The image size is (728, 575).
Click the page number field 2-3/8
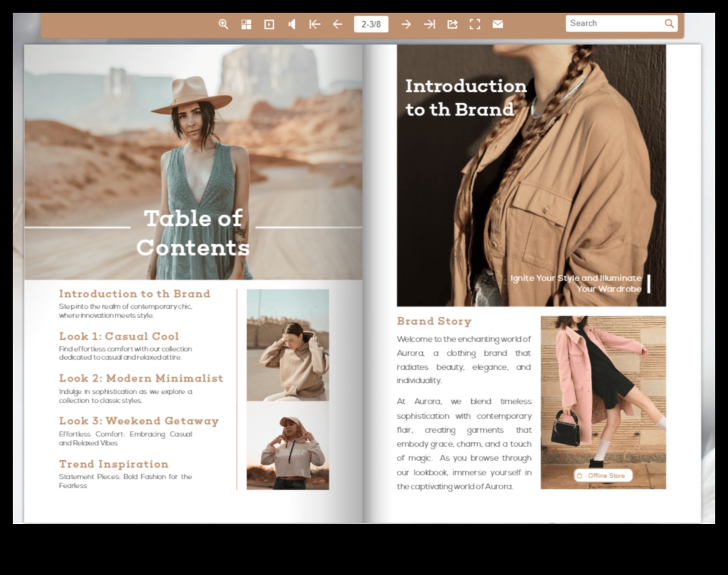coord(371,24)
